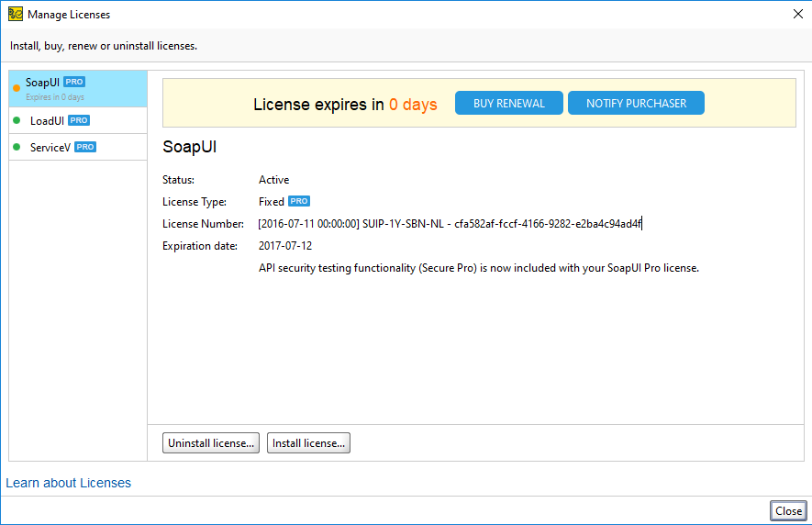Select the LoadUI Pro license entry
Viewport: 812px width, 525px height.
(78, 120)
